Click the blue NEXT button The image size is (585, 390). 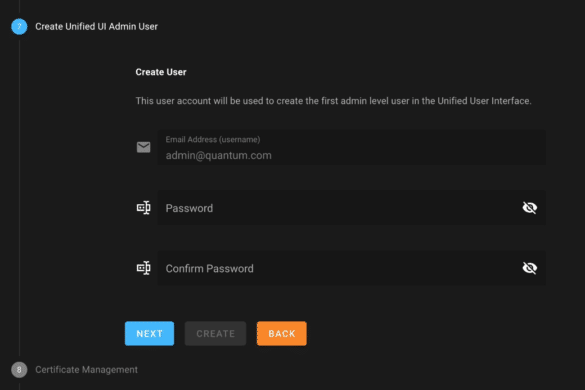pyautogui.click(x=149, y=333)
